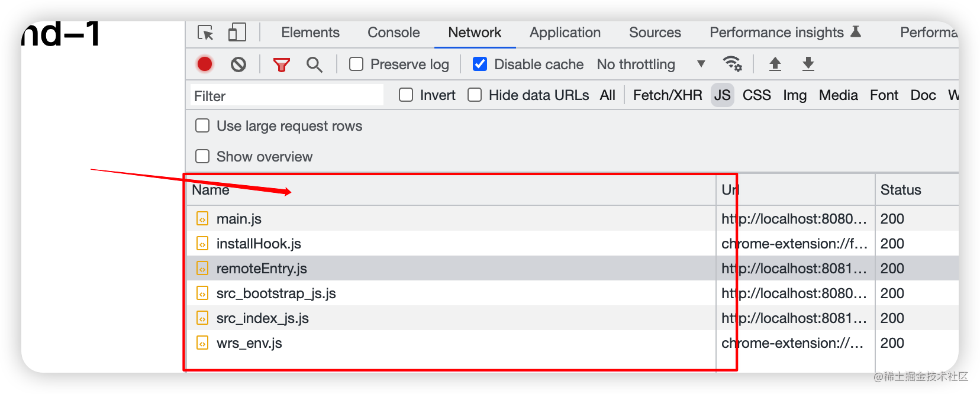Click the Filter text field
This screenshot has width=980, height=394.
click(x=286, y=95)
